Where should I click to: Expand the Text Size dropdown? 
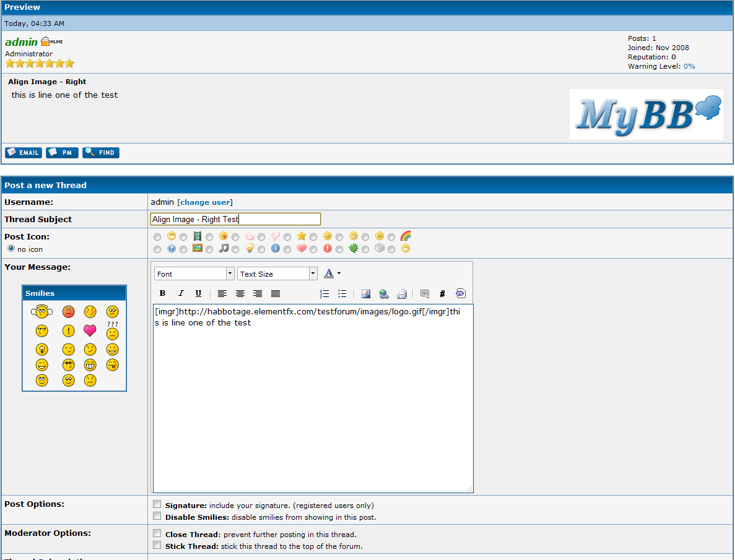pos(277,274)
